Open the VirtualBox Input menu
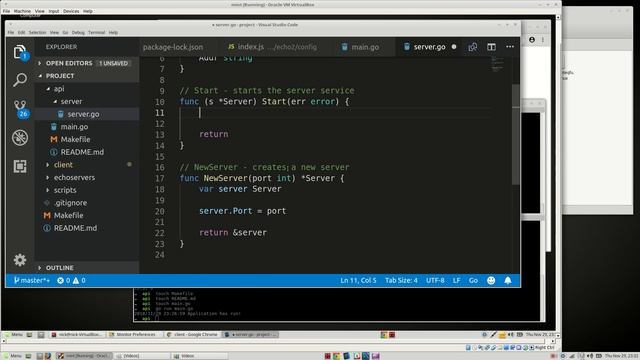 pos(53,11)
